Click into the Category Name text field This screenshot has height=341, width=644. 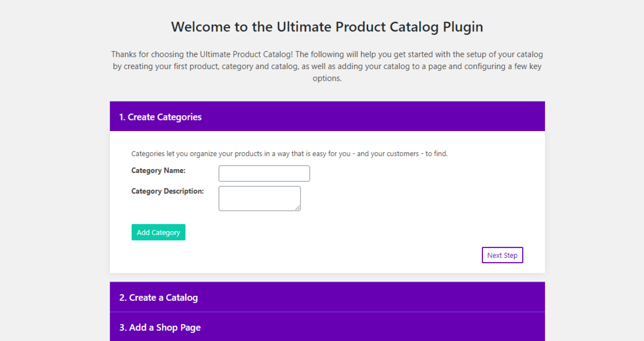[x=264, y=174]
